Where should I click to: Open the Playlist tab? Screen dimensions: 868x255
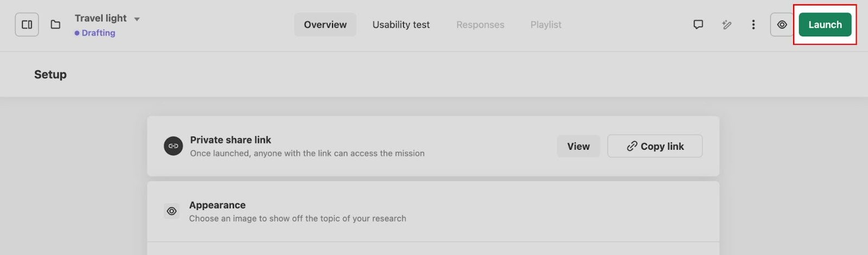pos(546,24)
